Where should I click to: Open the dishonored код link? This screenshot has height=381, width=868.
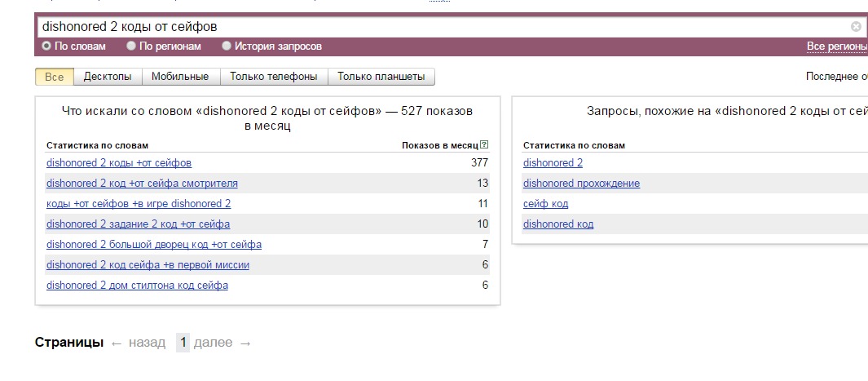pos(558,224)
